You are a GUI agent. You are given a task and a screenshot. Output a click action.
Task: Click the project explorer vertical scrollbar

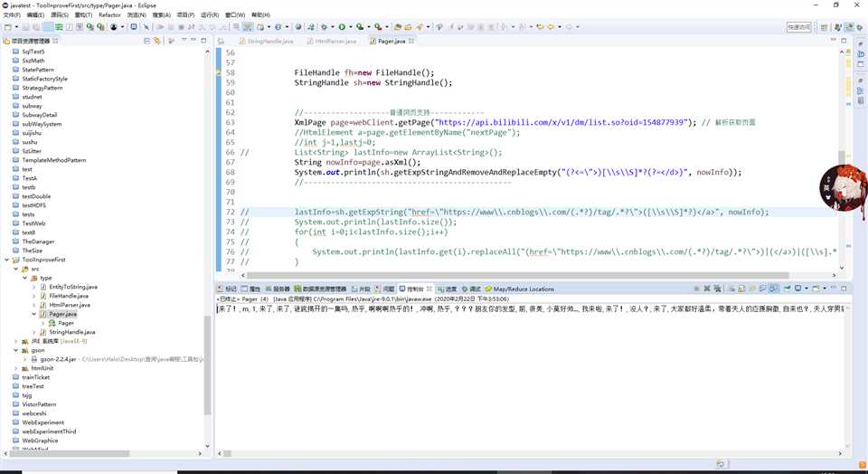[x=208, y=365]
